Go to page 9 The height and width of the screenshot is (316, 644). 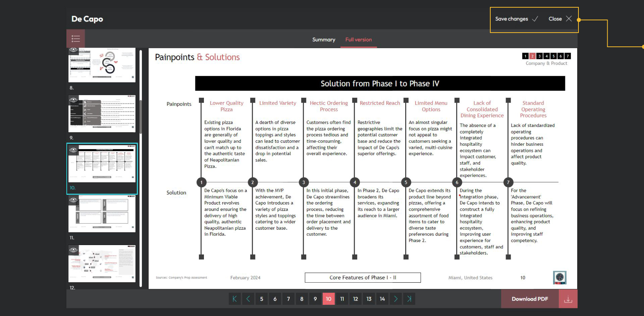(x=315, y=299)
